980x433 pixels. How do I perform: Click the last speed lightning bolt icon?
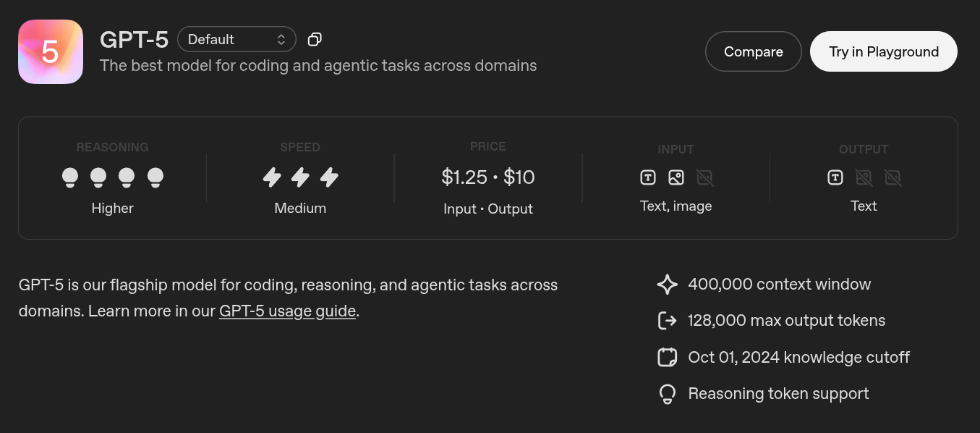329,177
